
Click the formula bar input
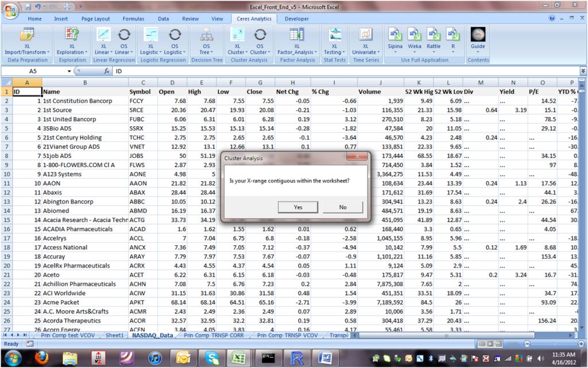(x=346, y=71)
